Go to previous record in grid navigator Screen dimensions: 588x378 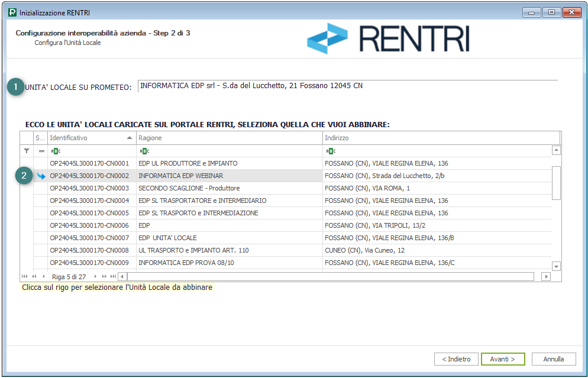point(43,276)
